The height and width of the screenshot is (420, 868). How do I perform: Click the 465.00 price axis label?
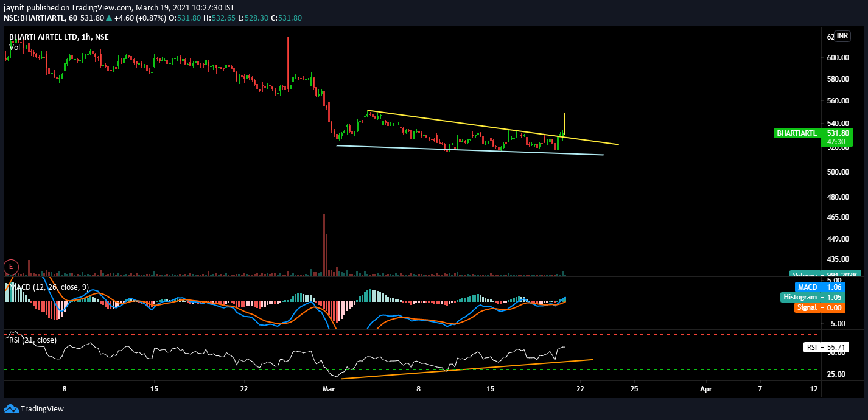pyautogui.click(x=837, y=217)
